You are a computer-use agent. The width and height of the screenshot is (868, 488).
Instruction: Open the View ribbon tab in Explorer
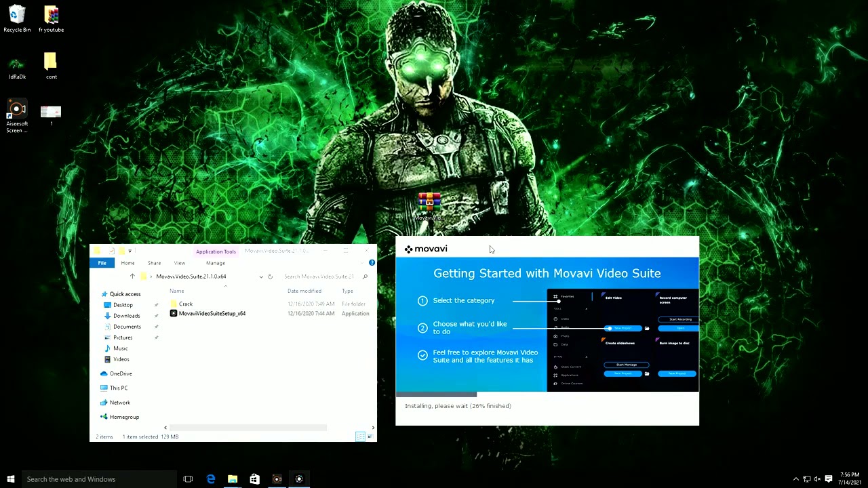(x=180, y=263)
